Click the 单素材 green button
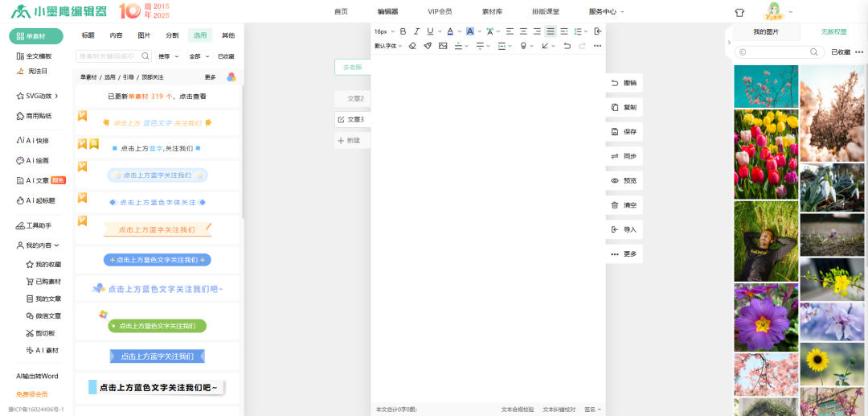This screenshot has width=868, height=416. [x=36, y=36]
